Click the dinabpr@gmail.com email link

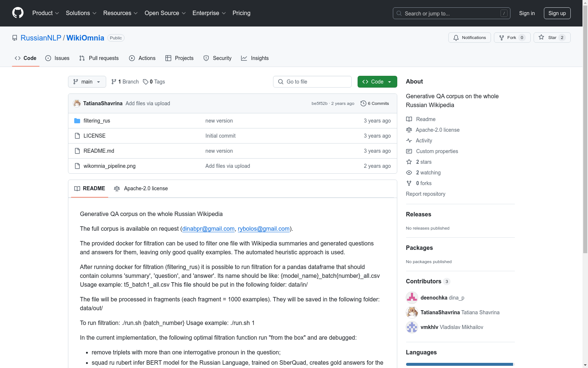(208, 229)
